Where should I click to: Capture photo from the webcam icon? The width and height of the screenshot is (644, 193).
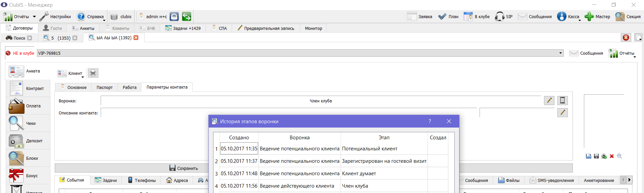coord(604,156)
